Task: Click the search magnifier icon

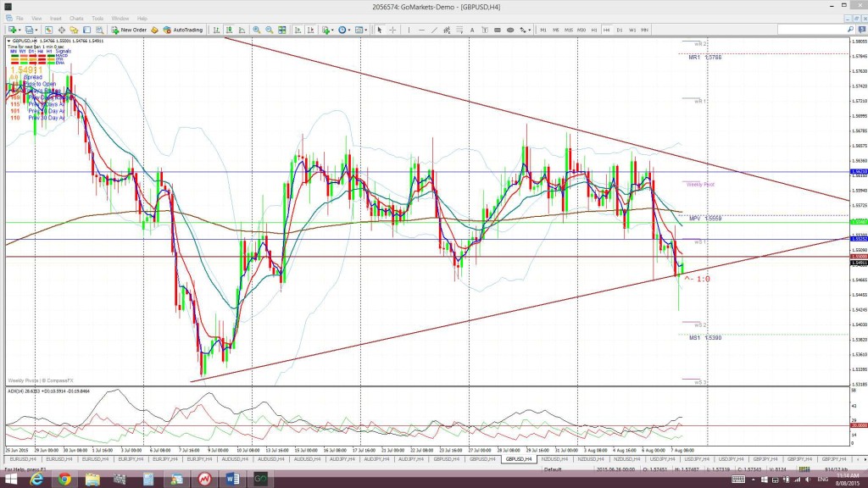Action: tap(850, 30)
